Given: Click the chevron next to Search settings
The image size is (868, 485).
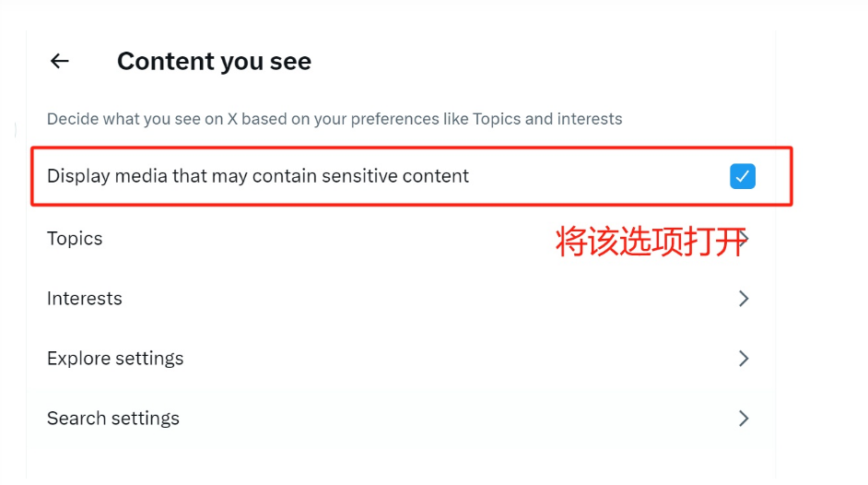Looking at the screenshot, I should (x=744, y=419).
